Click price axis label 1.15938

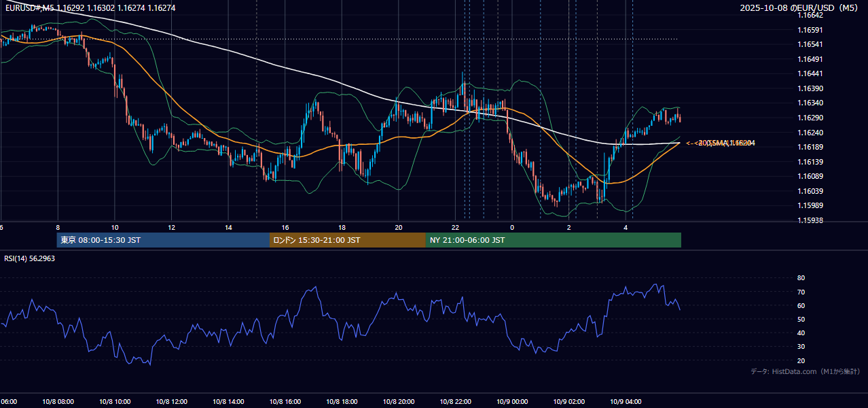coord(810,220)
